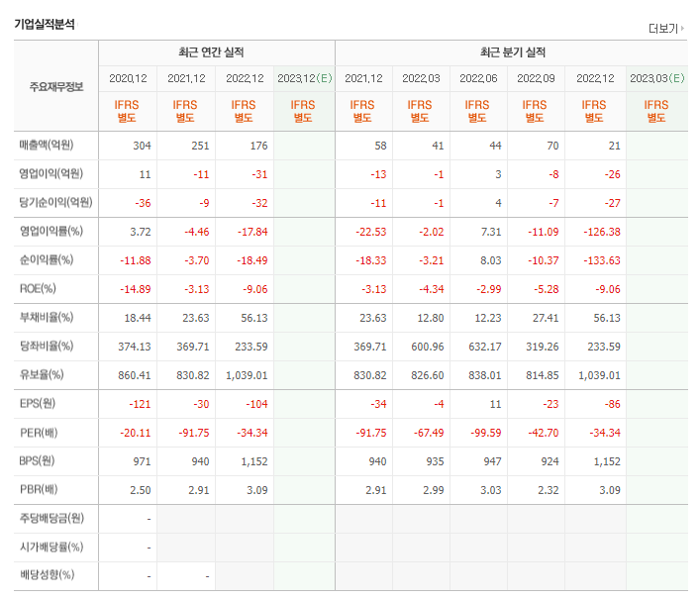Select annual column header 2020.12
Image resolution: width=700 pixels, height=599 pixels.
(x=128, y=78)
